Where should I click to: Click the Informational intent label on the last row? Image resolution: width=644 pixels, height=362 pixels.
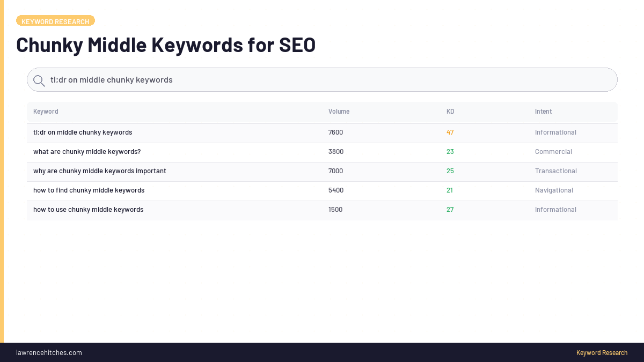pyautogui.click(x=555, y=209)
